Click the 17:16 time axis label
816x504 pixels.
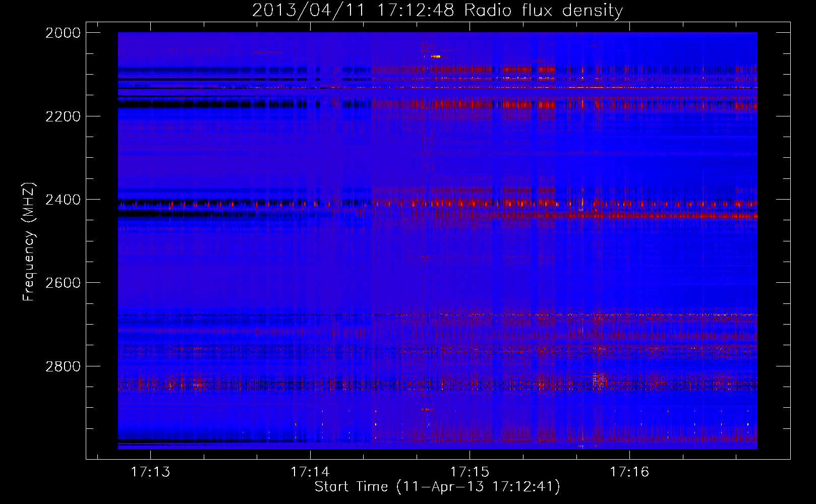(629, 472)
